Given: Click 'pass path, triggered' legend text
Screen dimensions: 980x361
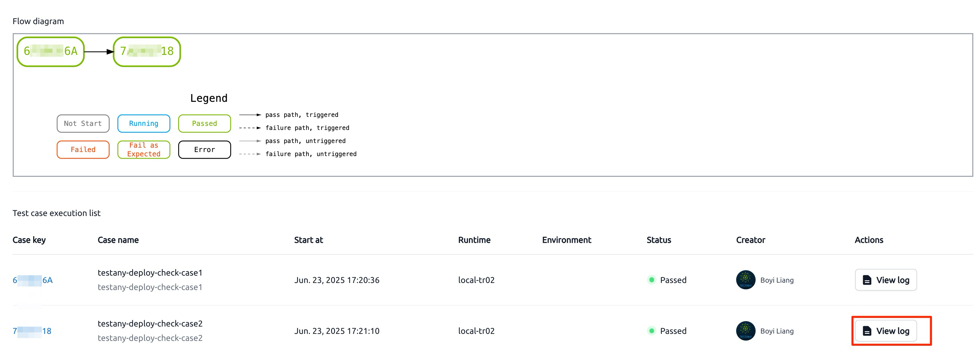Looking at the screenshot, I should click(x=302, y=115).
